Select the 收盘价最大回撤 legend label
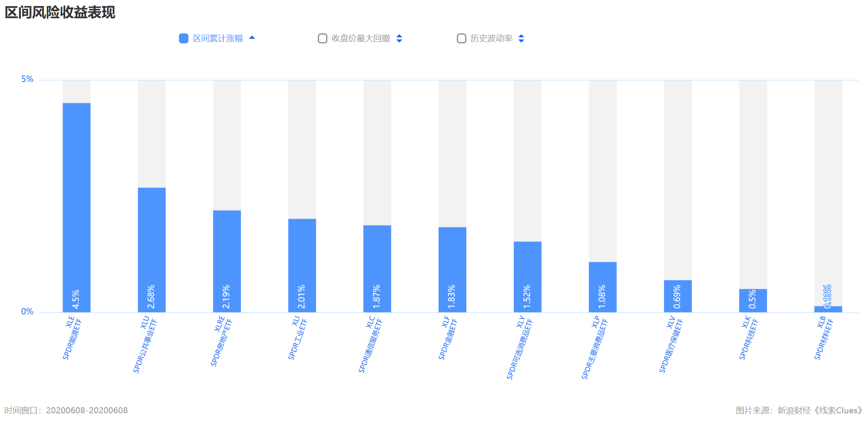This screenshot has height=422, width=868. [x=361, y=39]
